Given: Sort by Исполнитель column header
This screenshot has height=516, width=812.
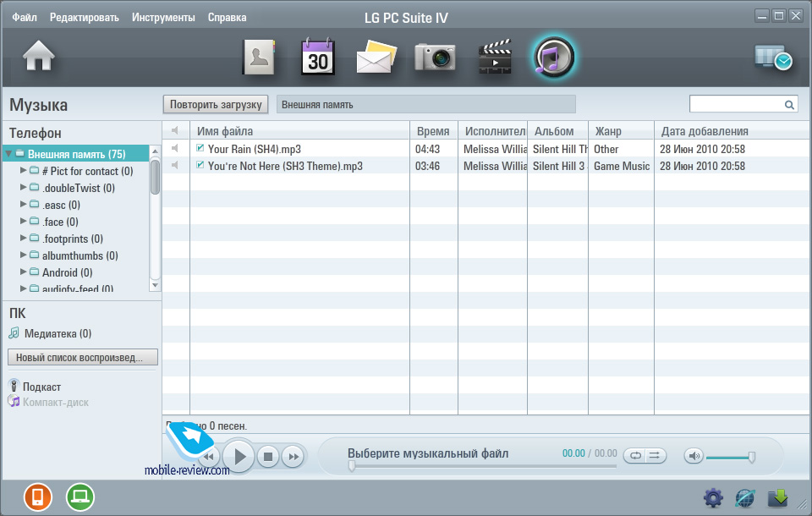Looking at the screenshot, I should 493,131.
